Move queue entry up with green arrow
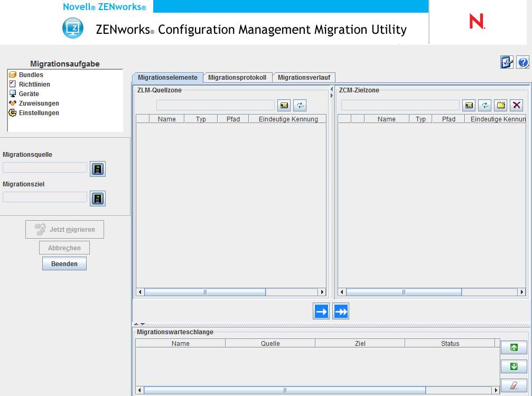The image size is (532, 396). 513,347
